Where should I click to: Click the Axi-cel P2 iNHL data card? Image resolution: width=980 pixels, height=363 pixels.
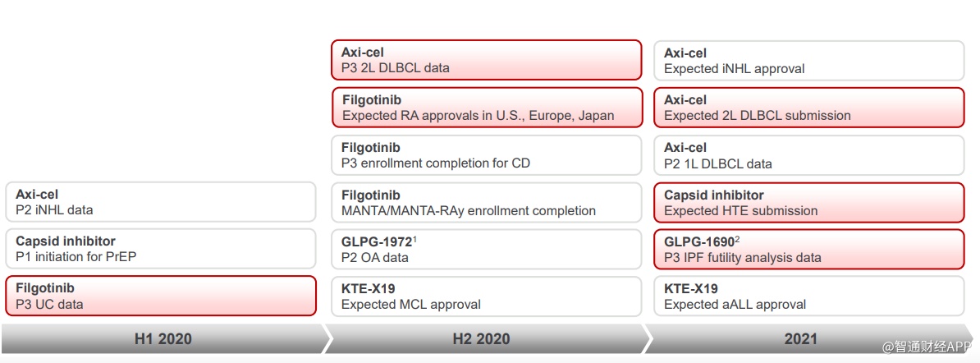160,202
